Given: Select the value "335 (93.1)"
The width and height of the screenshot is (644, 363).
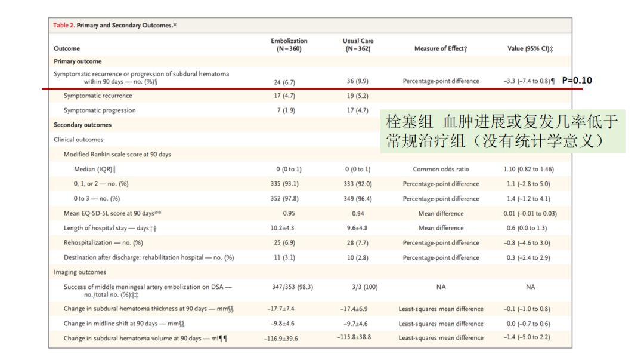Looking at the screenshot, I should click(x=284, y=184).
